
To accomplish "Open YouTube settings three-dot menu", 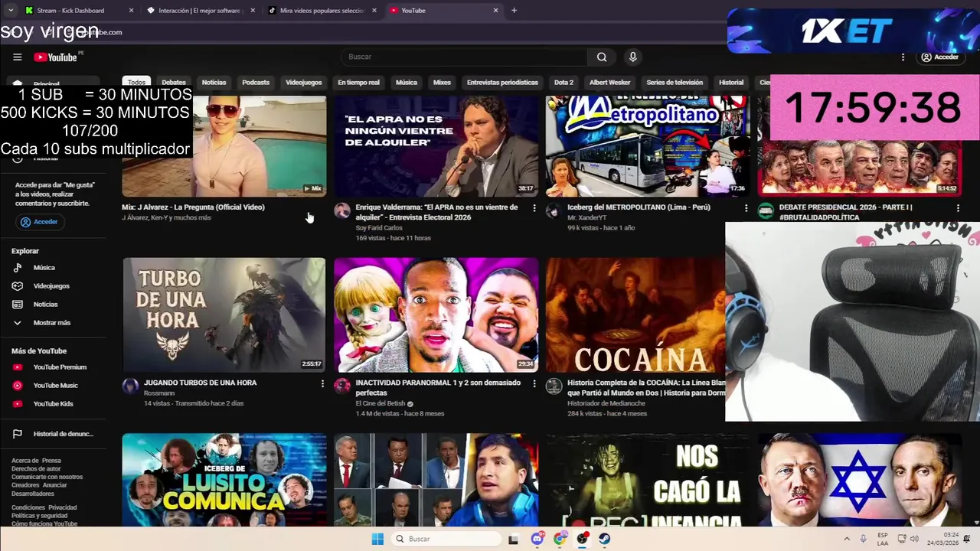I will 903,57.
